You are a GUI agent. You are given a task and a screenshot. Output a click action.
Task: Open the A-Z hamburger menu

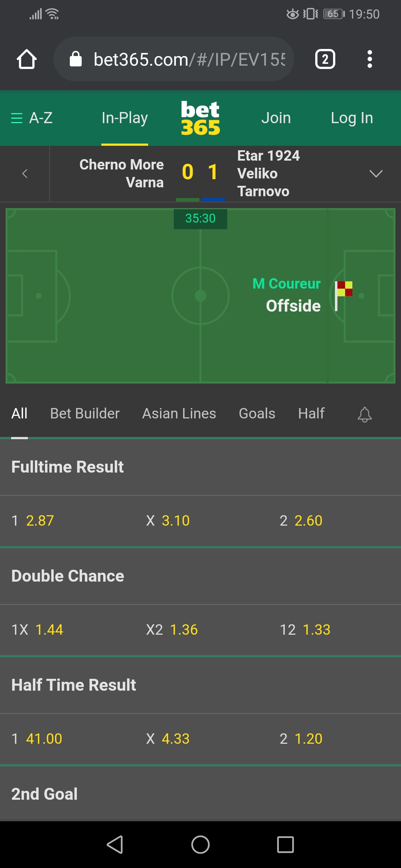click(32, 118)
